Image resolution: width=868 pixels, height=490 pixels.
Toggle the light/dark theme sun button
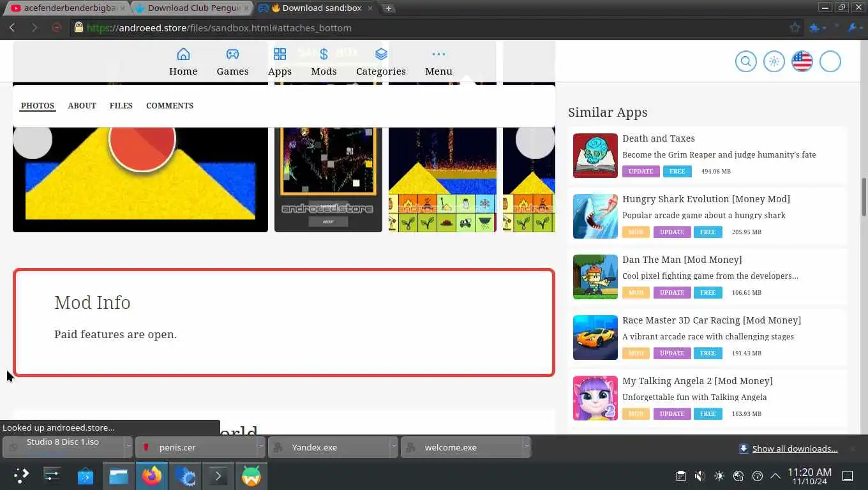click(774, 61)
